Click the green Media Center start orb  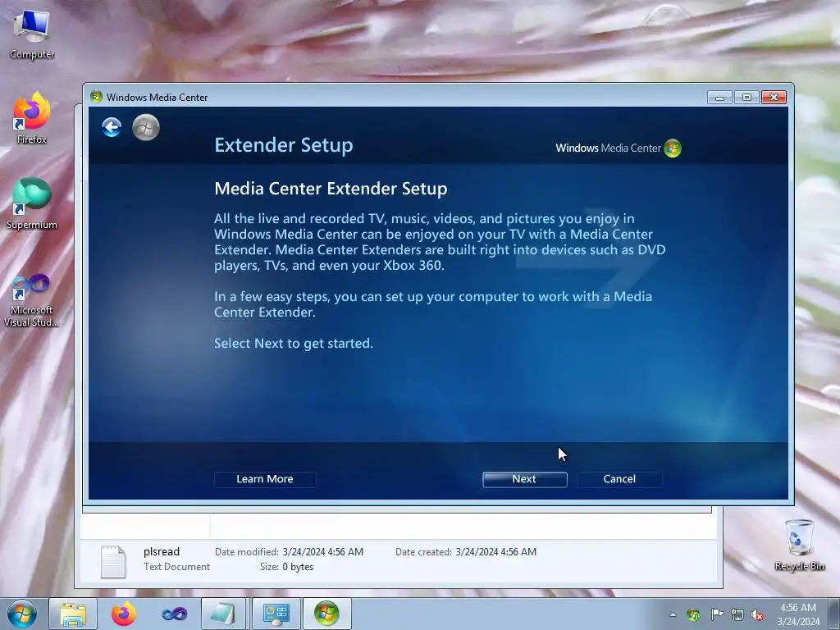pyautogui.click(x=146, y=127)
